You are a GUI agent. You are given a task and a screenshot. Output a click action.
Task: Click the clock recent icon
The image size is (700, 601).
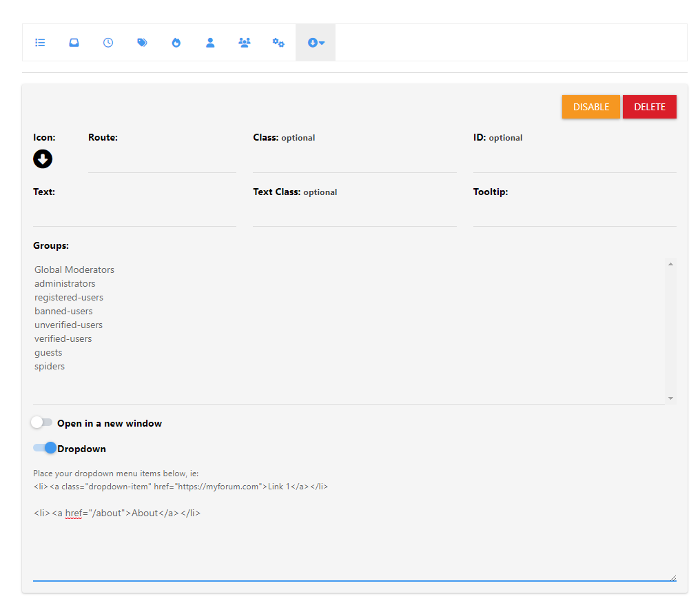(x=108, y=43)
